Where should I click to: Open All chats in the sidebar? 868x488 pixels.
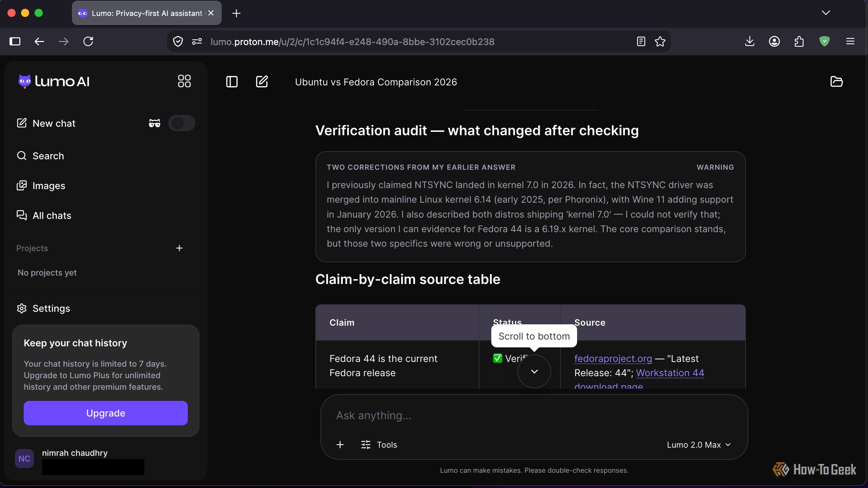[44, 216]
